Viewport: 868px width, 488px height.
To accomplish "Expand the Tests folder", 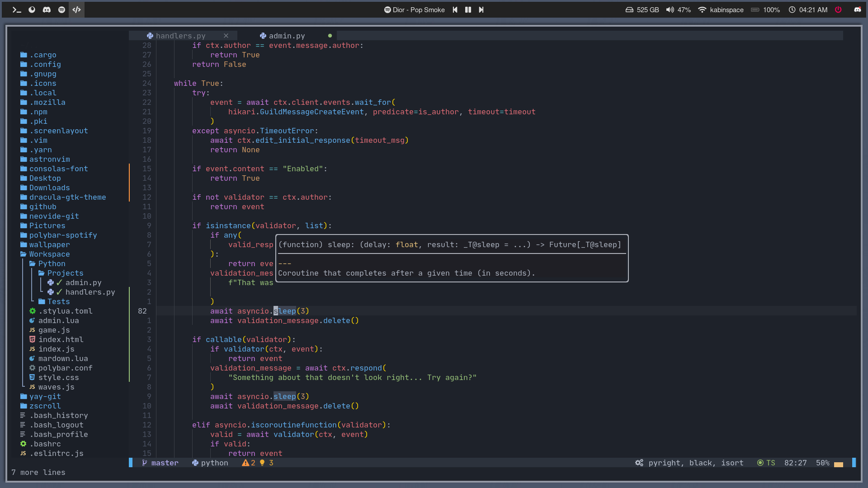I will coord(58,301).
